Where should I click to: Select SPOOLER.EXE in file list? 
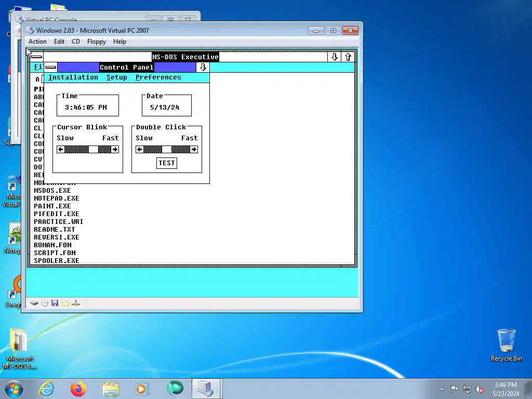pos(56,261)
